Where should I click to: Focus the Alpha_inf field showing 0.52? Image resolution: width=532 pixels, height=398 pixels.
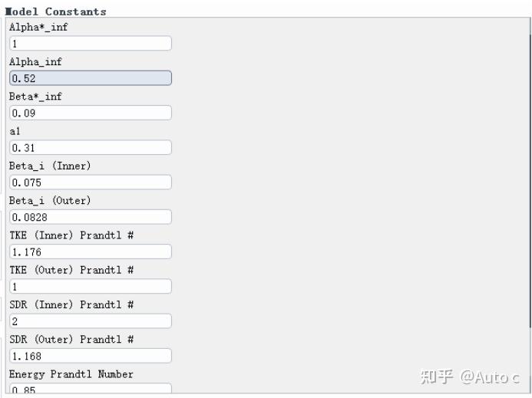pyautogui.click(x=90, y=78)
